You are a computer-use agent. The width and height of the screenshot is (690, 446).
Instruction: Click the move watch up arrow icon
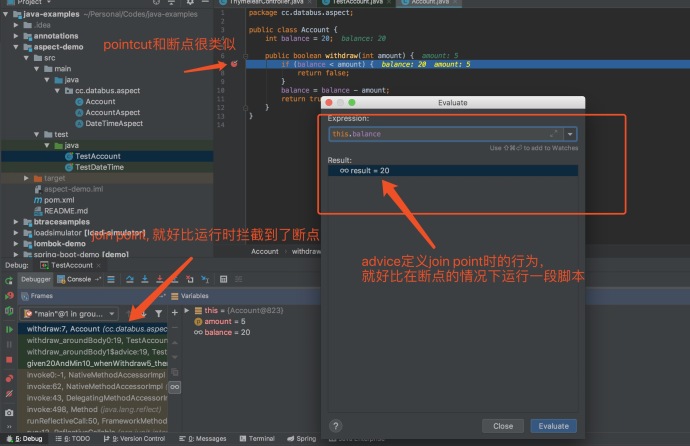tap(175, 342)
